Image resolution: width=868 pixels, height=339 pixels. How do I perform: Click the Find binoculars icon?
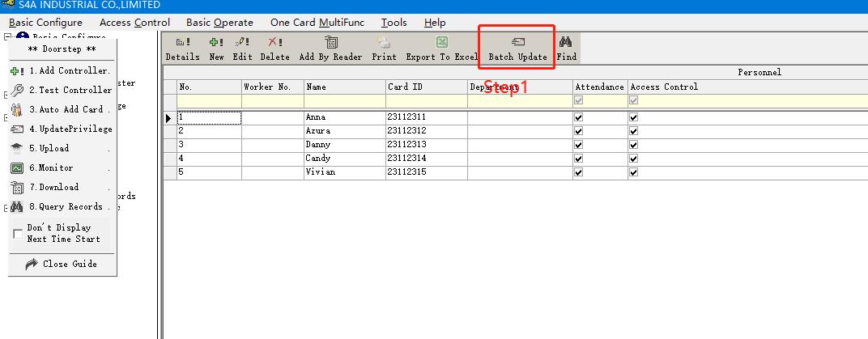(x=567, y=43)
